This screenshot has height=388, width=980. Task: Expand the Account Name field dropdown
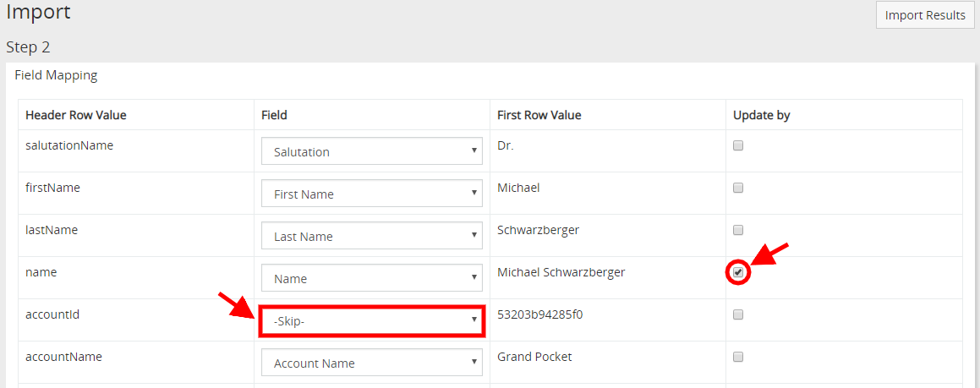tap(372, 363)
